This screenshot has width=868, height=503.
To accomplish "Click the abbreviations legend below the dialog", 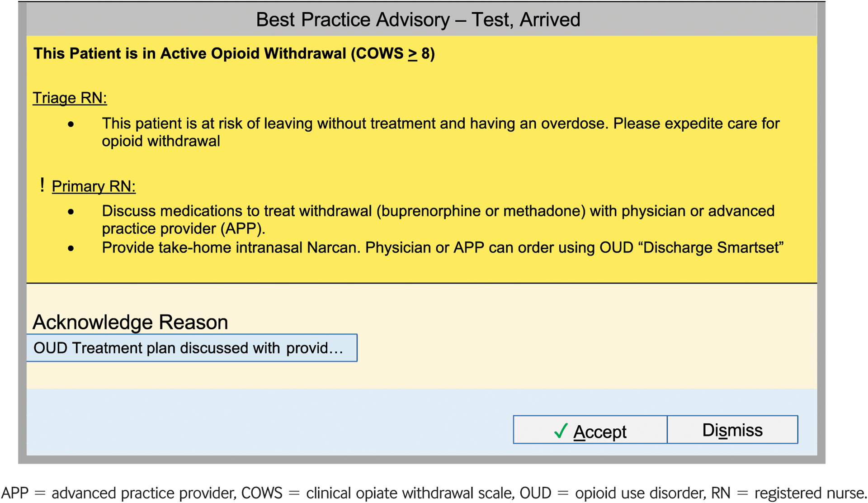I will coord(434,493).
